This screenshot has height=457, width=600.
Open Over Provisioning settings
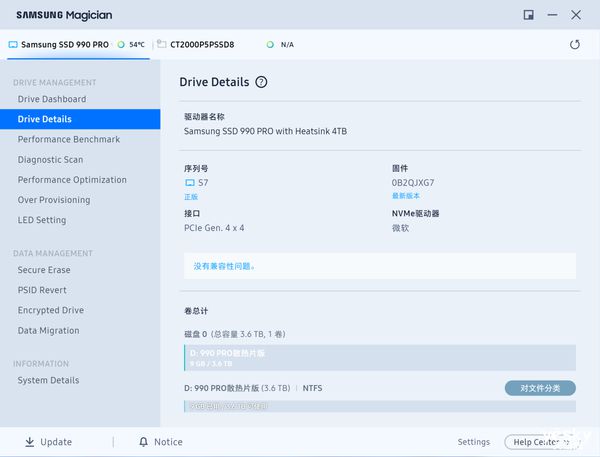54,200
